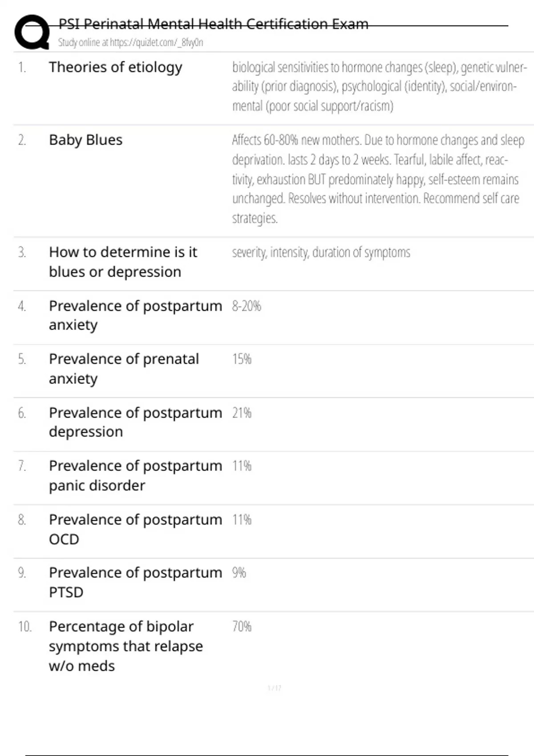The image size is (534, 756).
Task: Select the "21%" postpartum depression answer
Action: pyautogui.click(x=242, y=413)
